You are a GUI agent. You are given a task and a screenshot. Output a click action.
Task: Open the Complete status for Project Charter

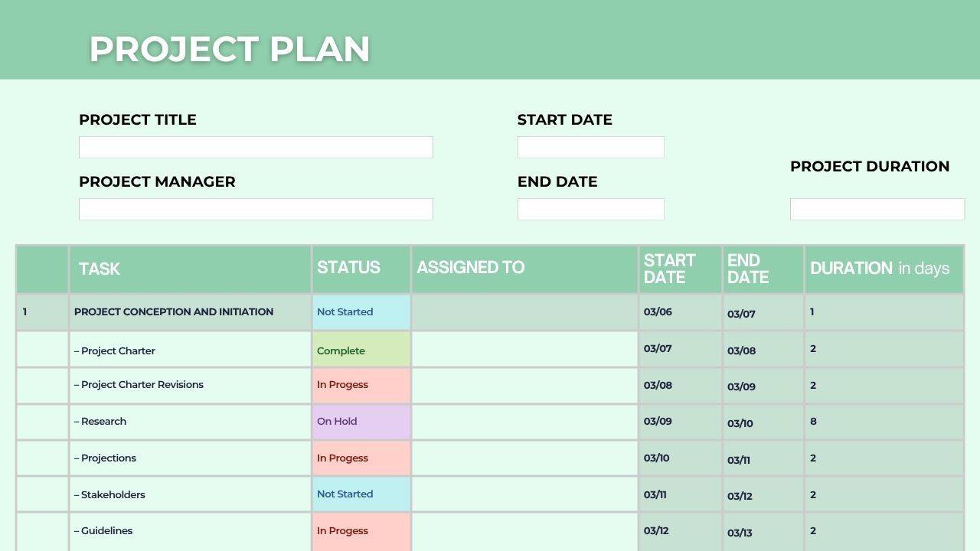(x=361, y=349)
